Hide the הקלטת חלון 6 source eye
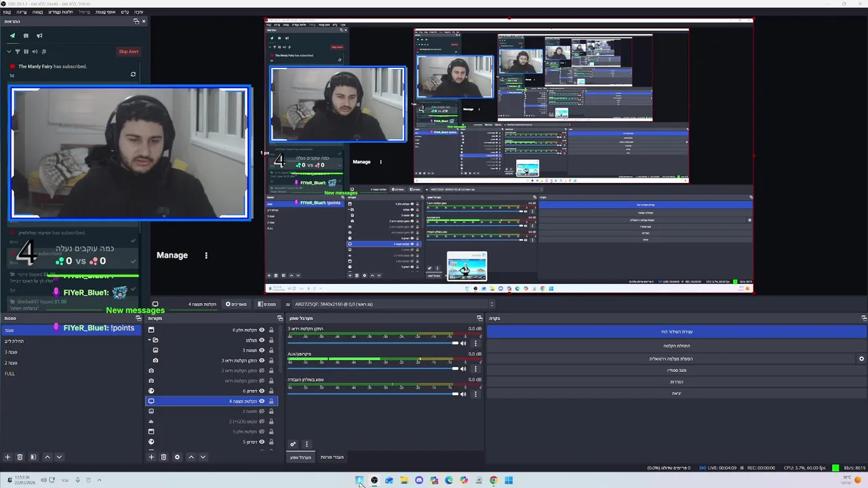This screenshot has height=488, width=868. click(262, 330)
